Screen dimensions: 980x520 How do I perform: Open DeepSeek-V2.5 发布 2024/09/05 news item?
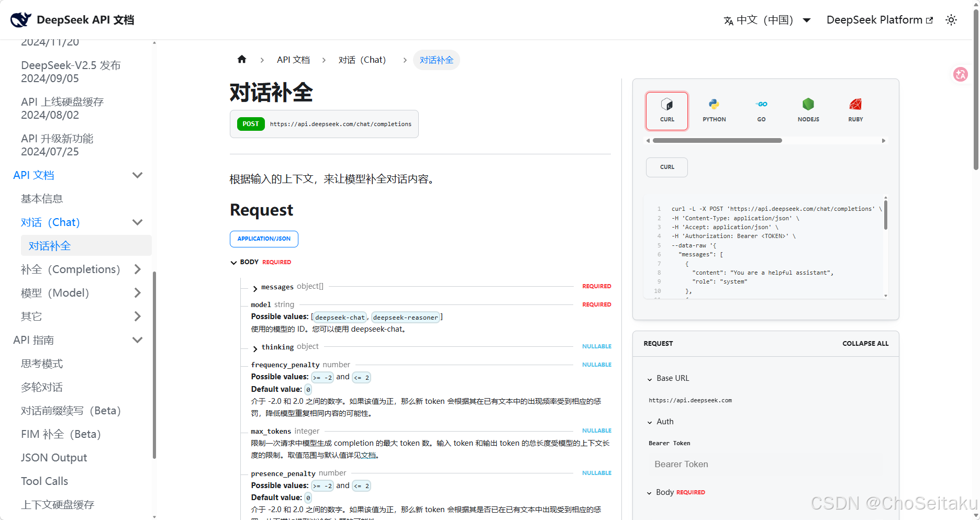[x=71, y=72]
